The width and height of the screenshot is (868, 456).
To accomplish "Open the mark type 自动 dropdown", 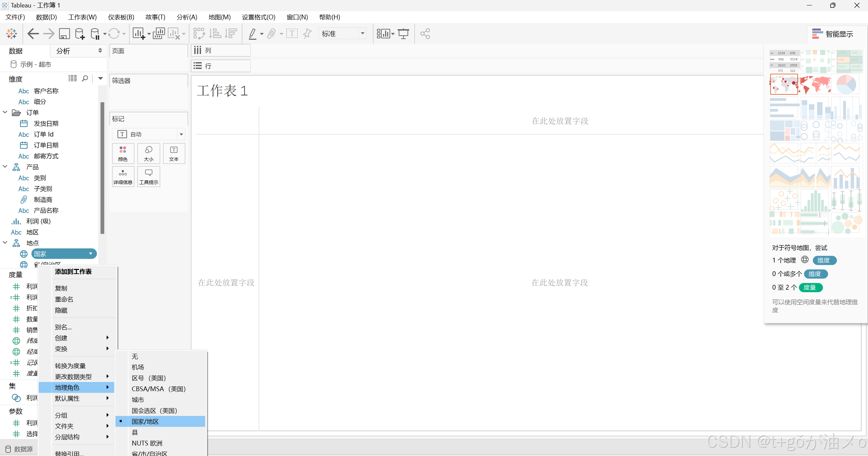I will click(x=181, y=134).
